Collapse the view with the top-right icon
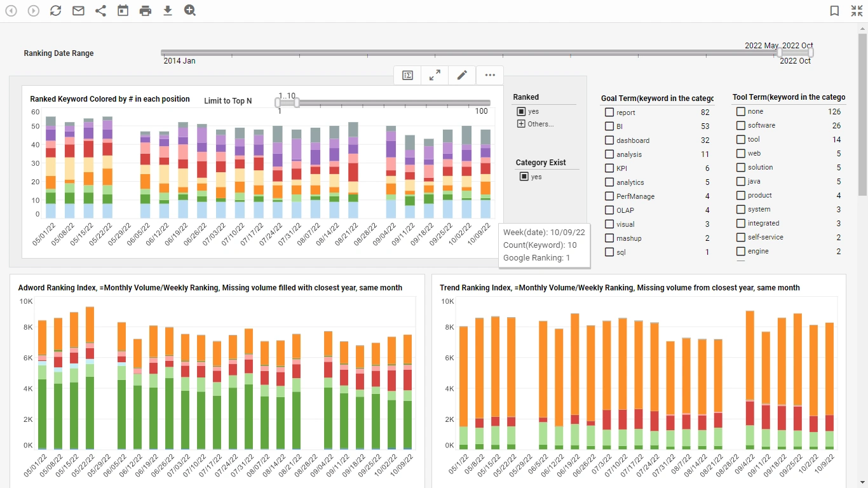The height and width of the screenshot is (488, 868). tap(857, 10)
